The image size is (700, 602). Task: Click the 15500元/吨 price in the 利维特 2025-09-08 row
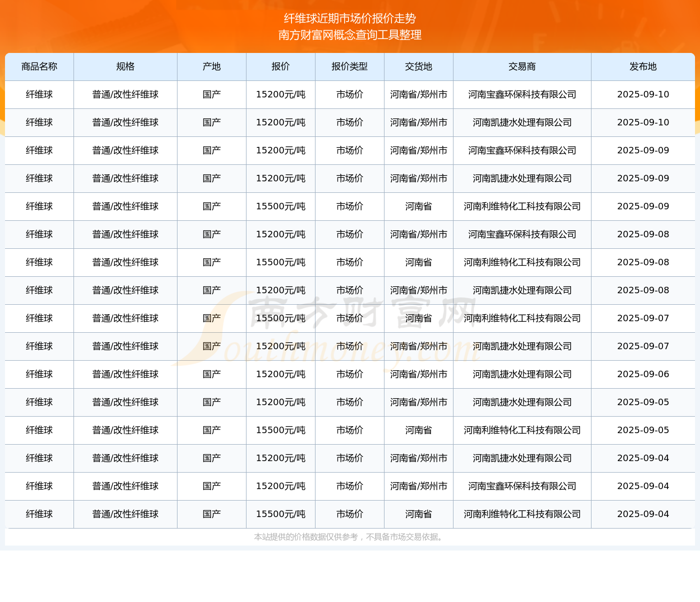(x=281, y=262)
